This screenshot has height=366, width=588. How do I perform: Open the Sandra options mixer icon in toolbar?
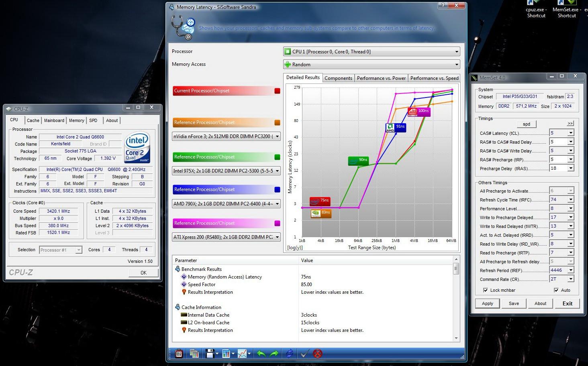pos(179,354)
